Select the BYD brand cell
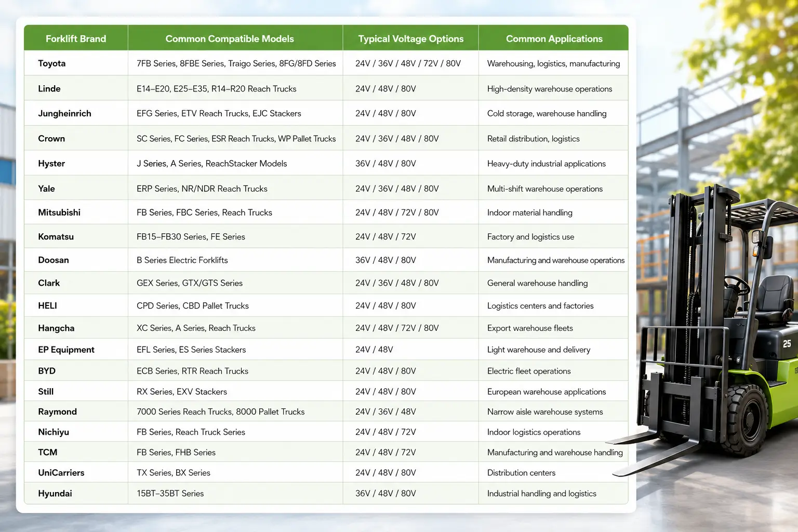 tap(76, 371)
